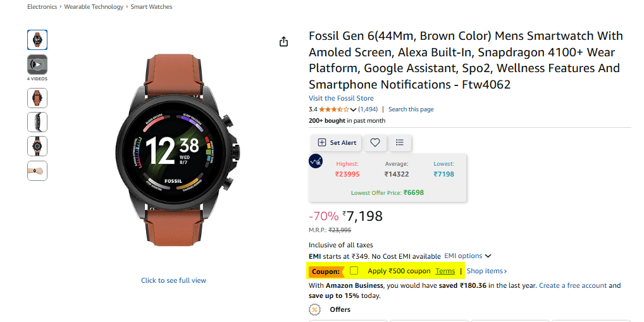644x322 pixels.
Task: Select the side-view watch thumbnail
Action: (x=37, y=122)
